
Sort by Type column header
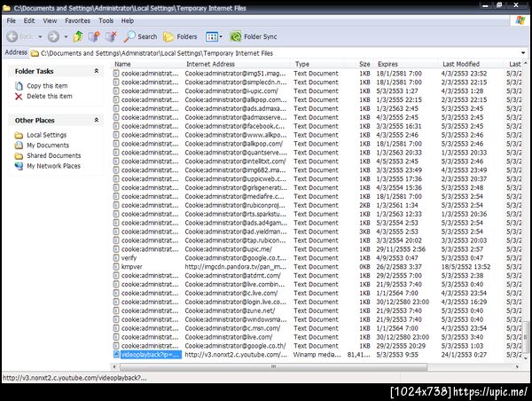click(302, 64)
